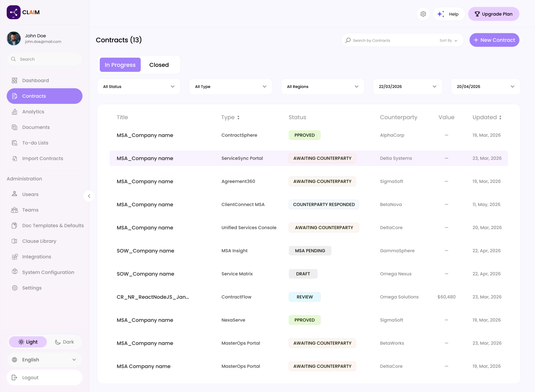Viewport: 535px width, 392px height.
Task: Click the Import Contracts icon
Action: 14,159
